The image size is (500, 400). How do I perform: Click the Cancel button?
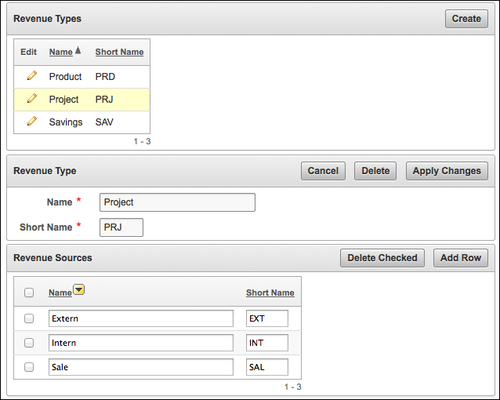click(323, 171)
